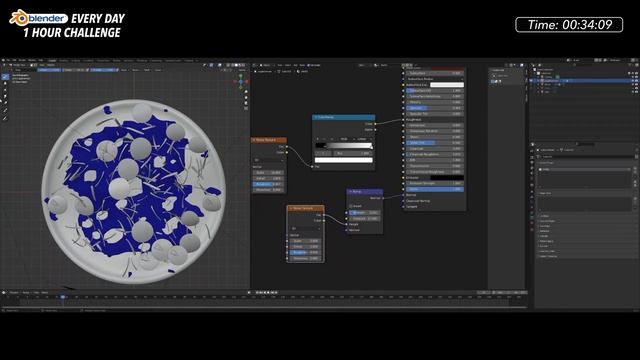Screen dimensions: 640x360
Task: Click the ColorRamp gradient bar
Action: point(344,145)
